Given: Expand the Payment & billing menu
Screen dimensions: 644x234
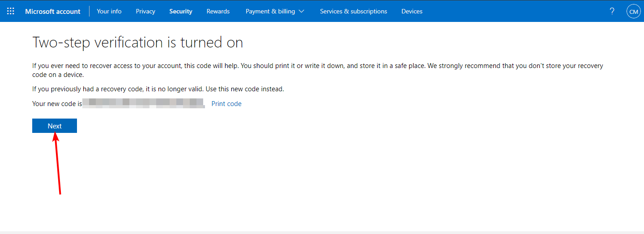Looking at the screenshot, I should [x=275, y=11].
